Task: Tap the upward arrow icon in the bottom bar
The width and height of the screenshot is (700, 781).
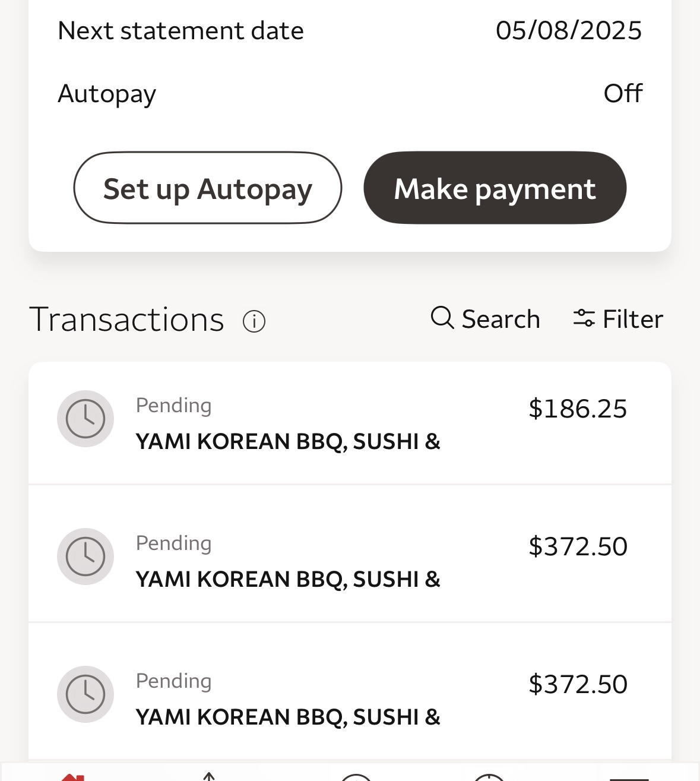Action: [x=208, y=776]
